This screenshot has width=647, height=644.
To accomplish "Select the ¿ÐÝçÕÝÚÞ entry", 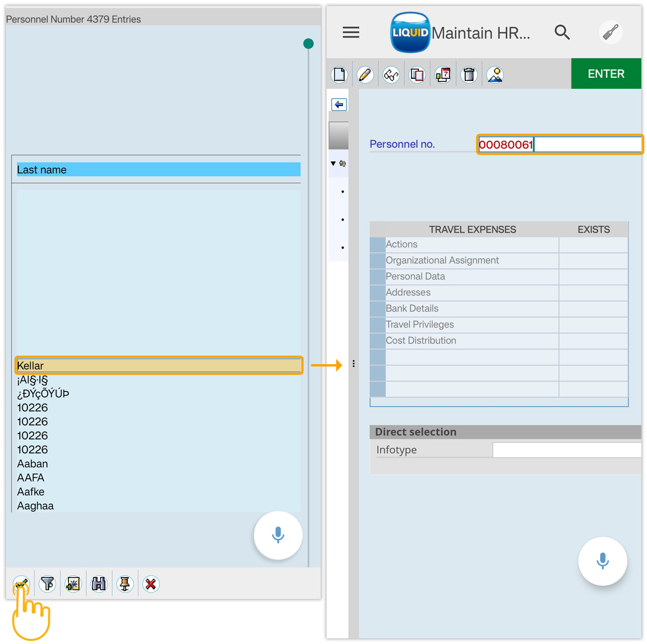I will pyautogui.click(x=43, y=394).
